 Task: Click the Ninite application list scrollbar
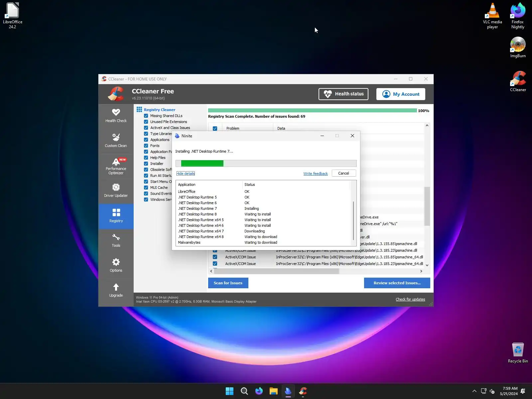coord(353,220)
